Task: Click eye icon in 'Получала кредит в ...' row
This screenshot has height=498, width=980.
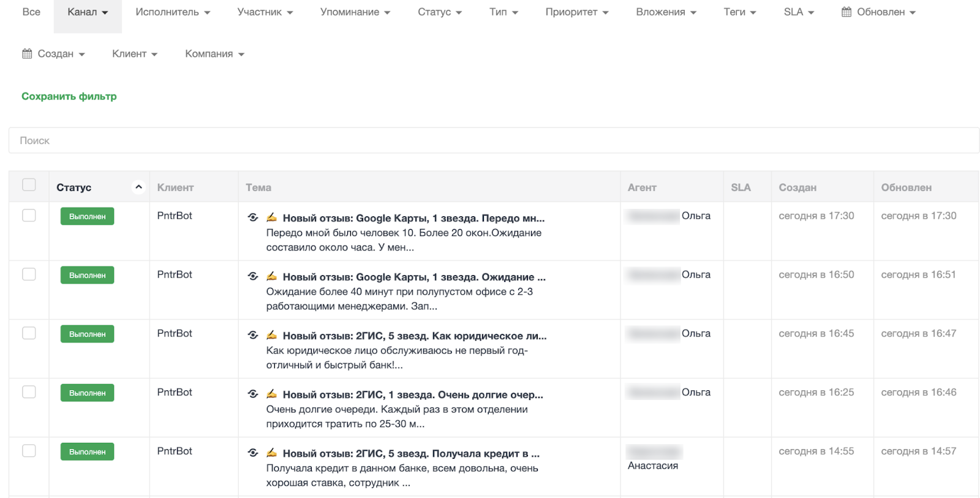Action: point(252,453)
